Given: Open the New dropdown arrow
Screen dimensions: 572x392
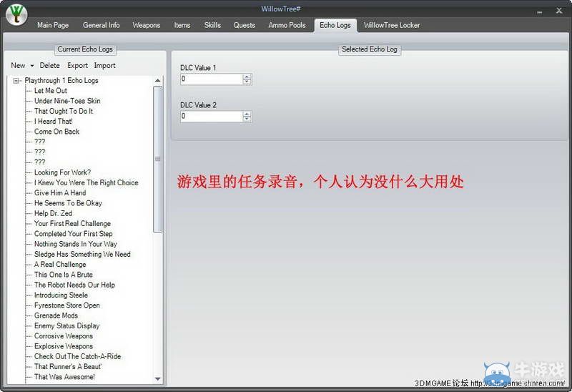Looking at the screenshot, I should (x=32, y=66).
